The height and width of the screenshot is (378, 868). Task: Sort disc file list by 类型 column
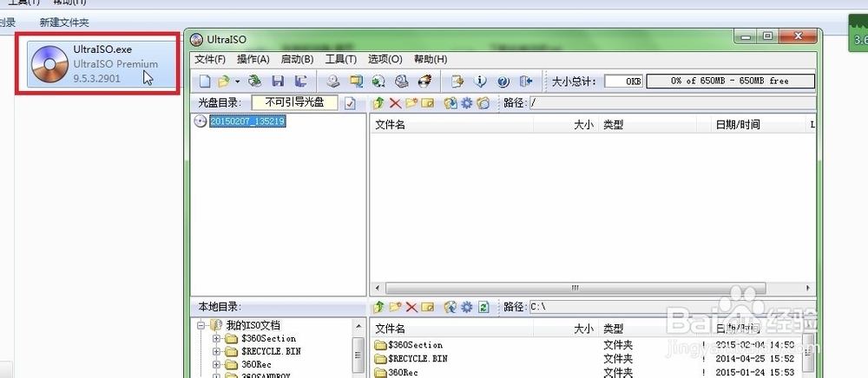[648, 125]
